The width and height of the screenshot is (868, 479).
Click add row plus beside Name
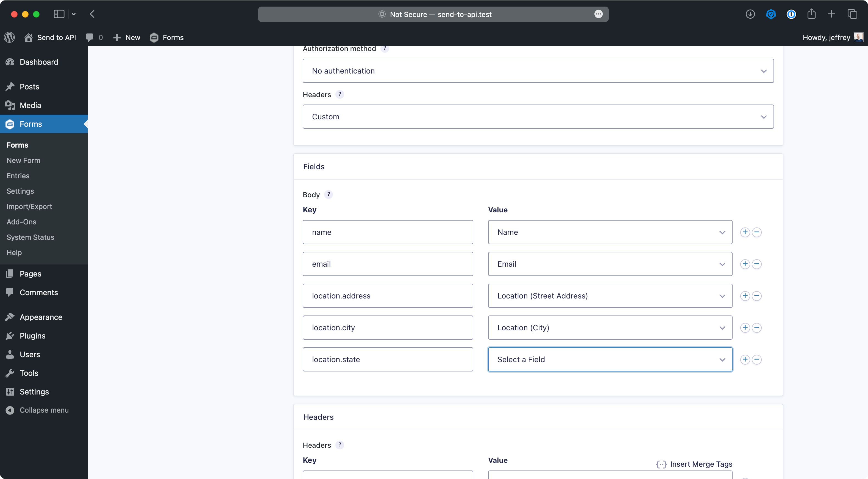point(745,232)
